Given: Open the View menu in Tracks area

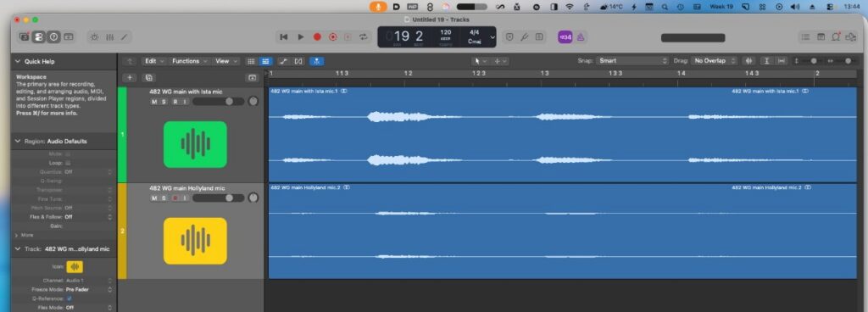Looking at the screenshot, I should (x=226, y=61).
